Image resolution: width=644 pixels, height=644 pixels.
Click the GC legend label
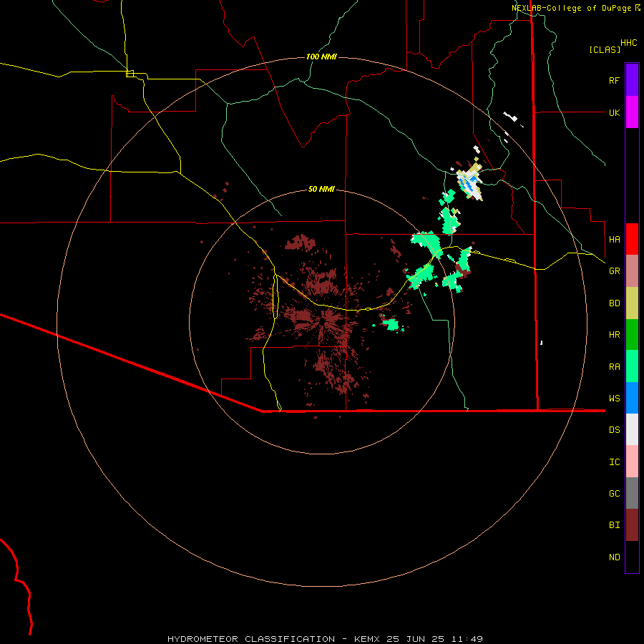[x=614, y=494]
